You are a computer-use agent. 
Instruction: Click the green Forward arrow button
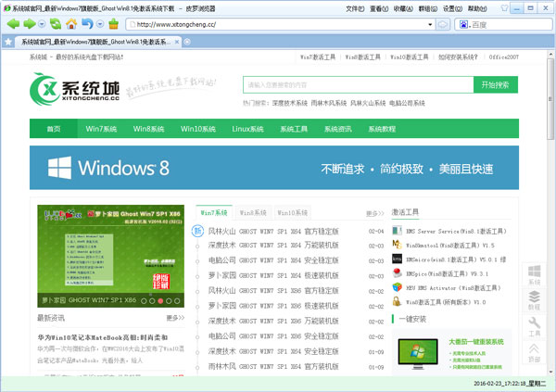click(29, 24)
